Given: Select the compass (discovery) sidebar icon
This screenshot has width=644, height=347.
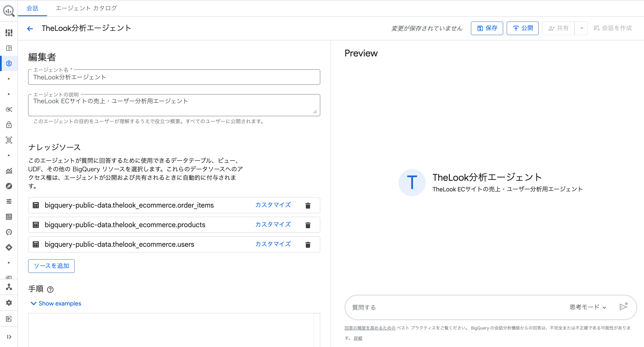Looking at the screenshot, I should [x=9, y=186].
